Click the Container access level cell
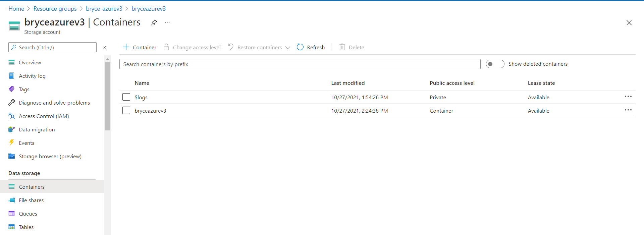 [x=441, y=111]
